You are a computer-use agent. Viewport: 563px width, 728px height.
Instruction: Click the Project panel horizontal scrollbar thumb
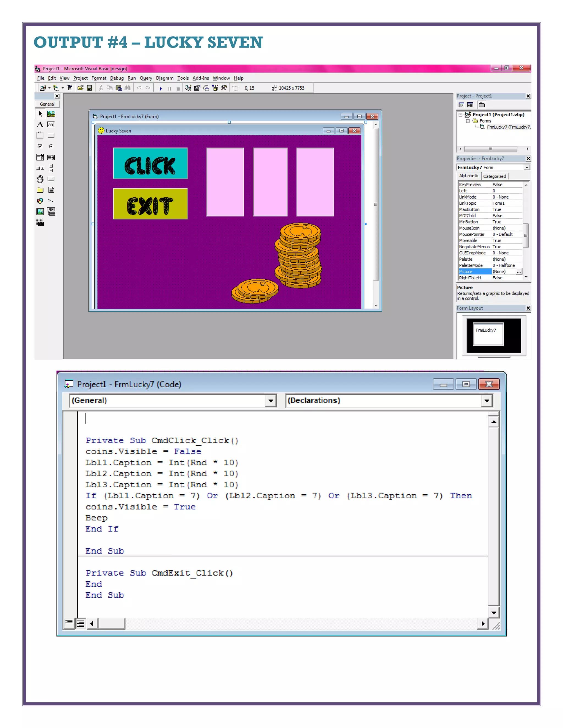click(490, 149)
